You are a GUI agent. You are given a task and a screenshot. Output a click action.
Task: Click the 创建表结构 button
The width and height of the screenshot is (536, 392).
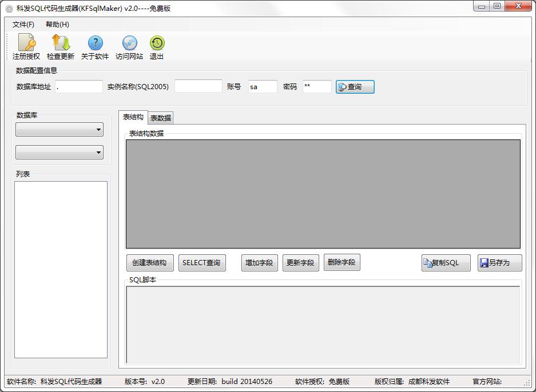tap(149, 263)
